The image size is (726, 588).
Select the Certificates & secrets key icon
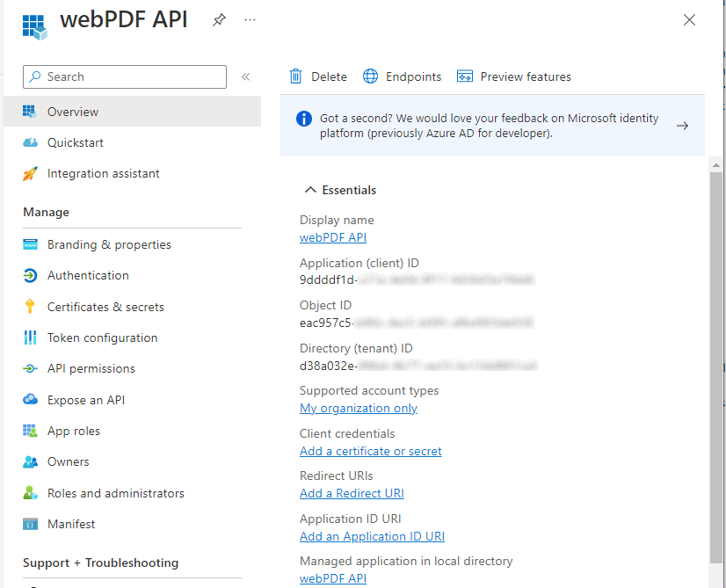point(31,307)
